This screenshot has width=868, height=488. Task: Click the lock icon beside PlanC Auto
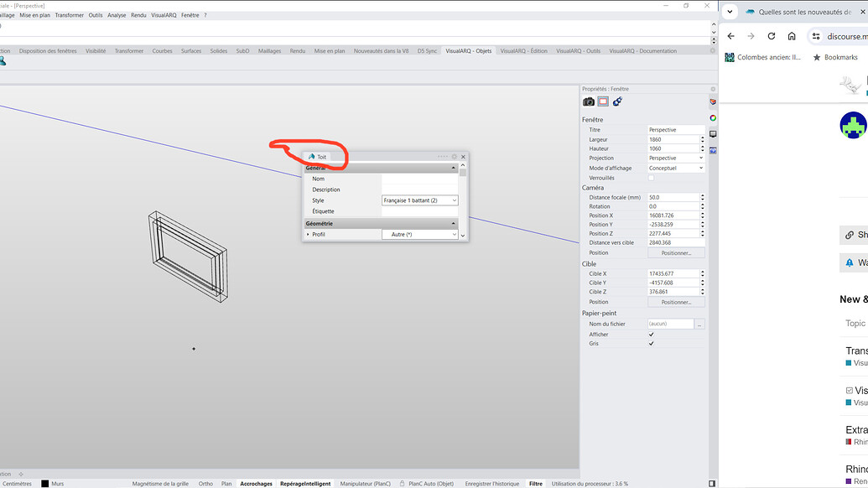[x=403, y=484]
